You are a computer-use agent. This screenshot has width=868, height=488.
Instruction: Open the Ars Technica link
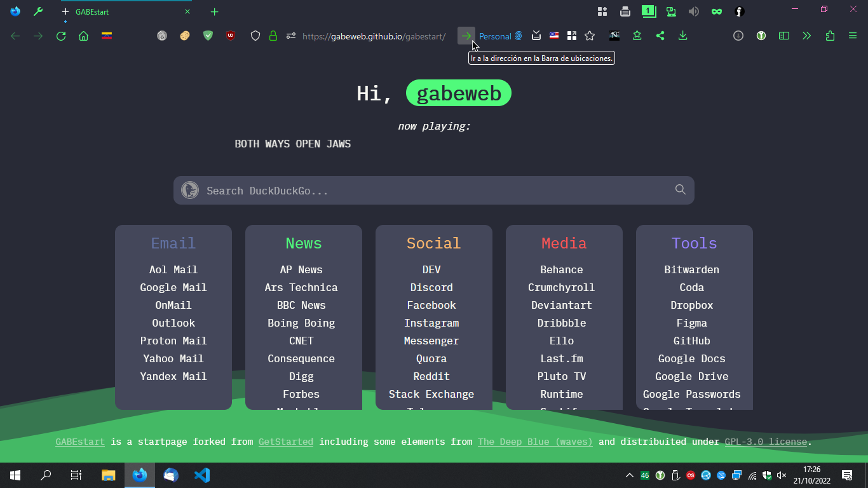click(301, 287)
